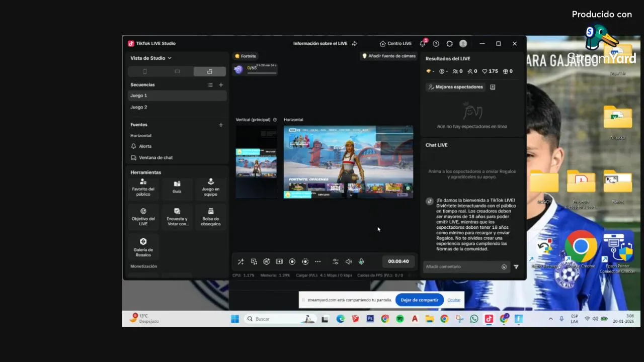Click CPU: 1.17% status text
The height and width of the screenshot is (362, 644).
[244, 276]
